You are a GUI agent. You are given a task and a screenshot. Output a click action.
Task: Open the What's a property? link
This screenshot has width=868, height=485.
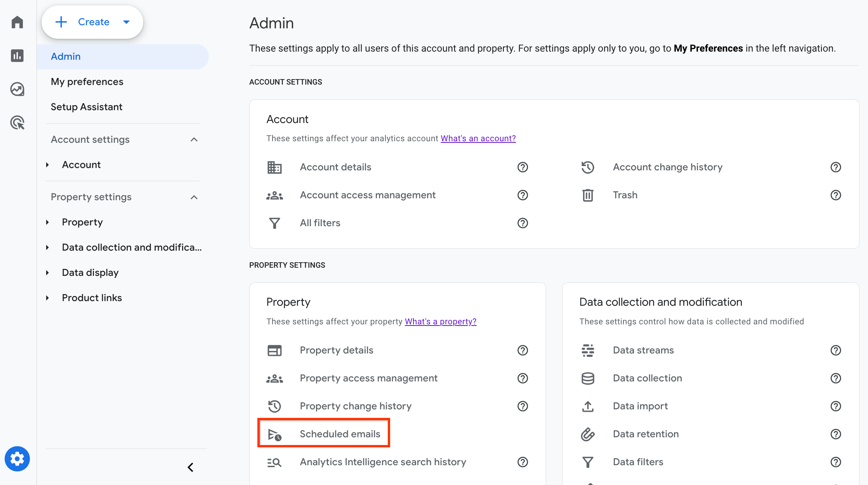440,322
